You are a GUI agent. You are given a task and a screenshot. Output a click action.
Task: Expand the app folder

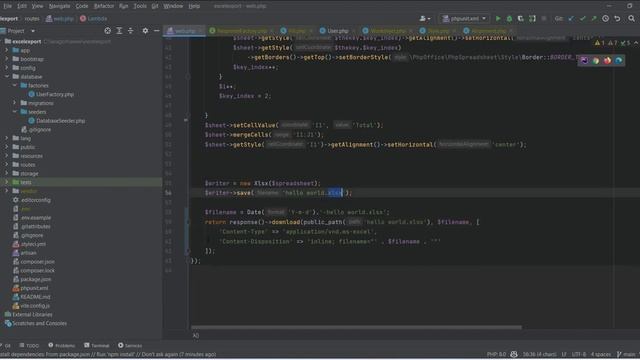7,50
